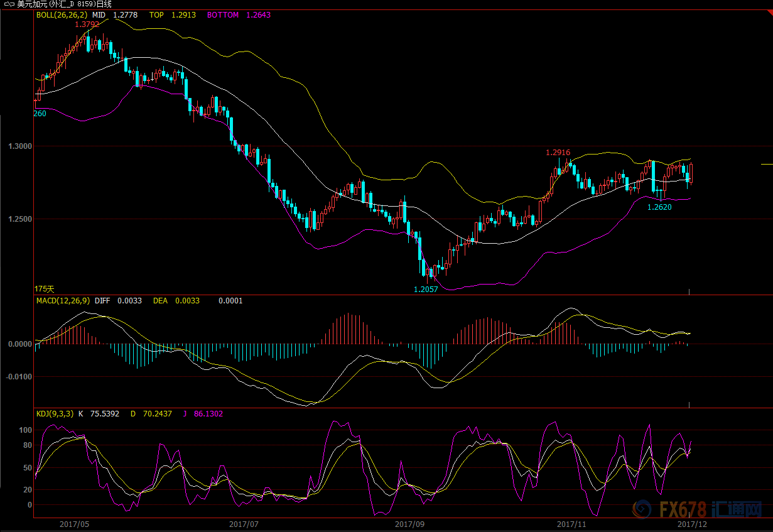
Task: Click the yellow TOP band value 1.2913
Action: 185,15
